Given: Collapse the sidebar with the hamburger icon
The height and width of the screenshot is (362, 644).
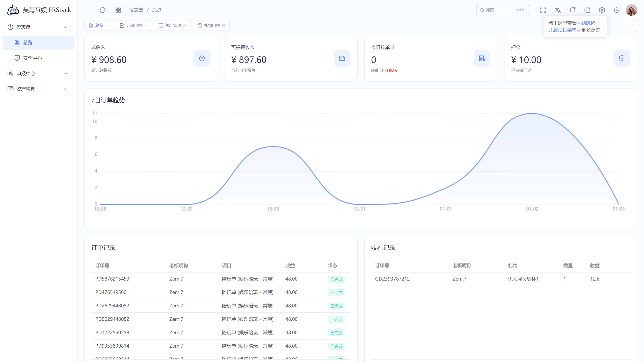Looking at the screenshot, I should [87, 10].
